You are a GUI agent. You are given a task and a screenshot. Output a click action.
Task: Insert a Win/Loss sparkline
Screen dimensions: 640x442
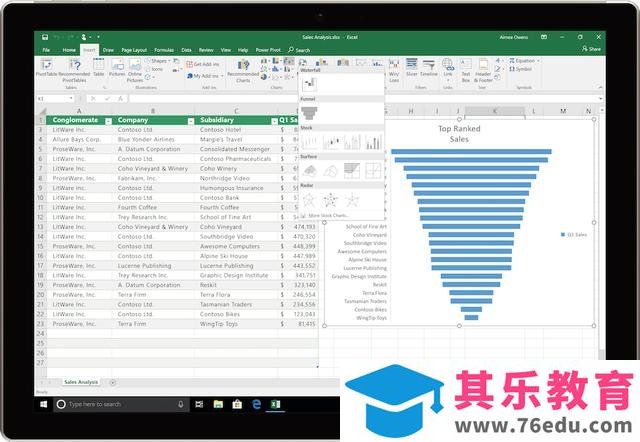[x=394, y=70]
